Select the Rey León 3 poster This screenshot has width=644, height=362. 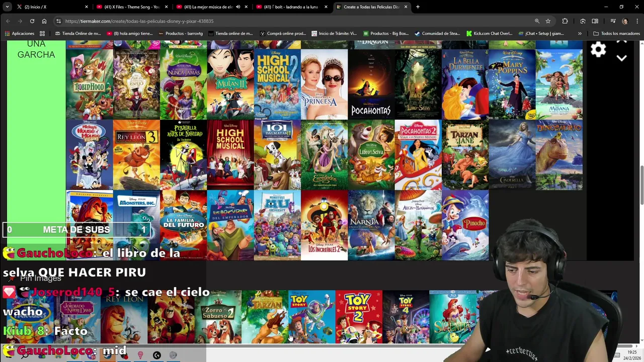click(136, 155)
